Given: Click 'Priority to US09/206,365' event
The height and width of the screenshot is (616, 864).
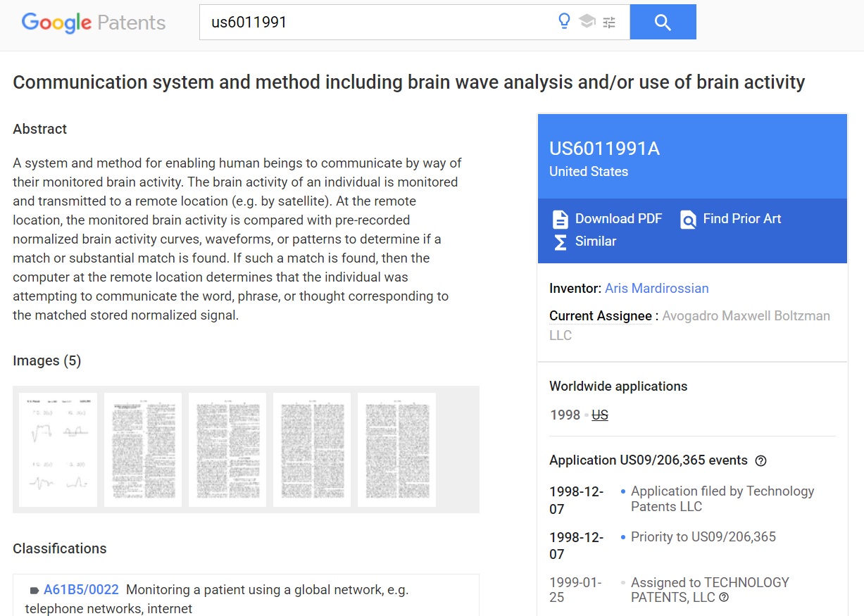Looking at the screenshot, I should tap(703, 536).
